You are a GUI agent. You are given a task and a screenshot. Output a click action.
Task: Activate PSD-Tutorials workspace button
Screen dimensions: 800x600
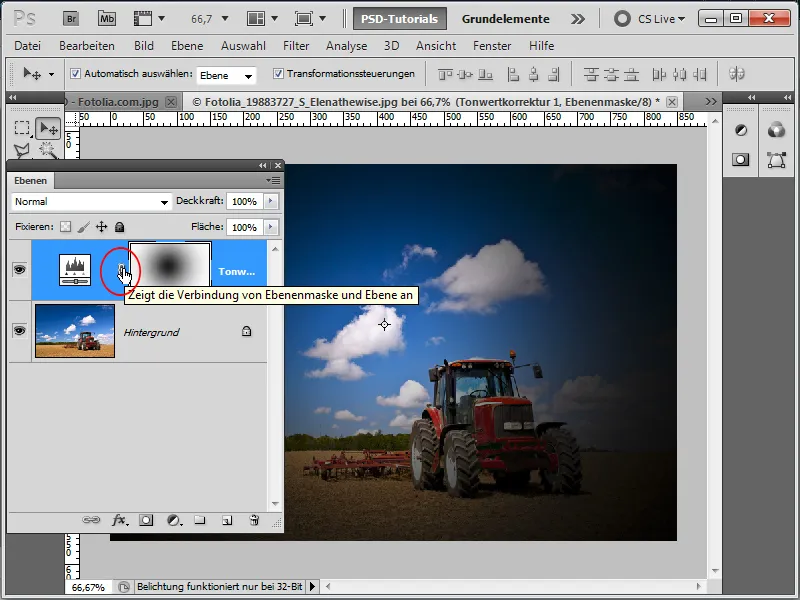point(399,19)
